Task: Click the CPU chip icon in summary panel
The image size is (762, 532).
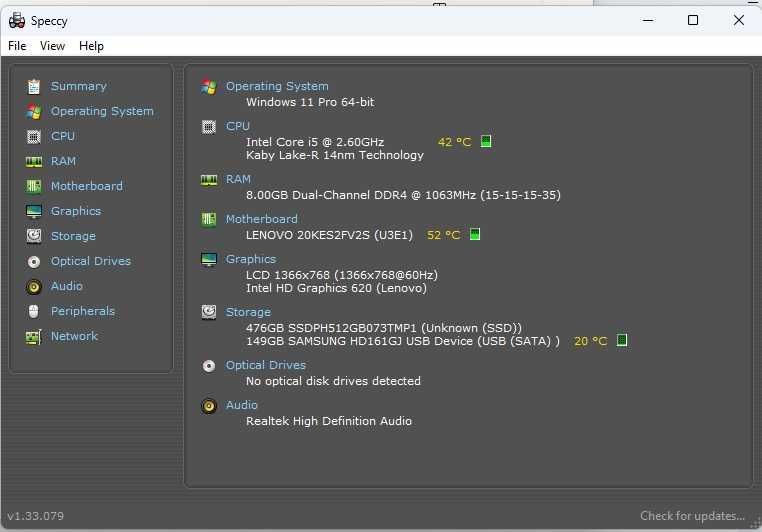Action: click(209, 127)
